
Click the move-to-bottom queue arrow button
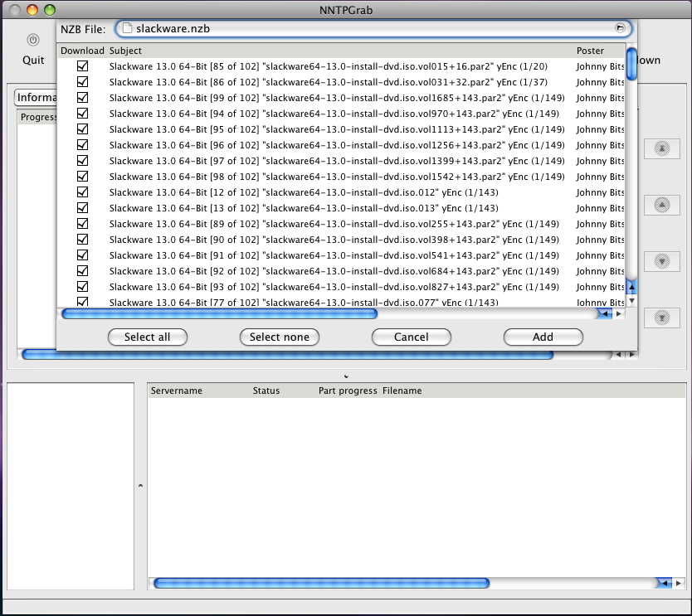tap(661, 318)
